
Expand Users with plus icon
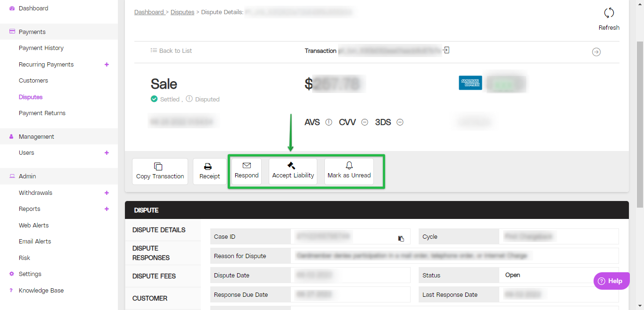click(x=107, y=153)
